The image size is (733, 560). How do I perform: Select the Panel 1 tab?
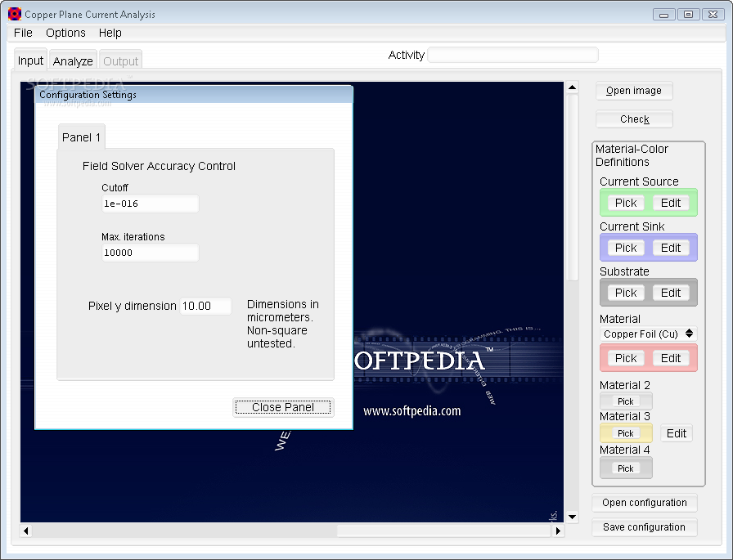click(81, 137)
